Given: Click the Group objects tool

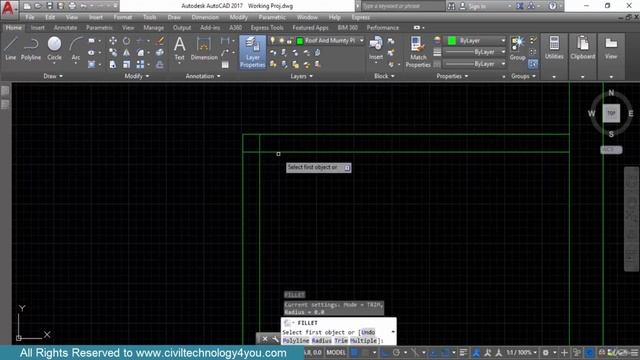Looking at the screenshot, I should [x=518, y=48].
